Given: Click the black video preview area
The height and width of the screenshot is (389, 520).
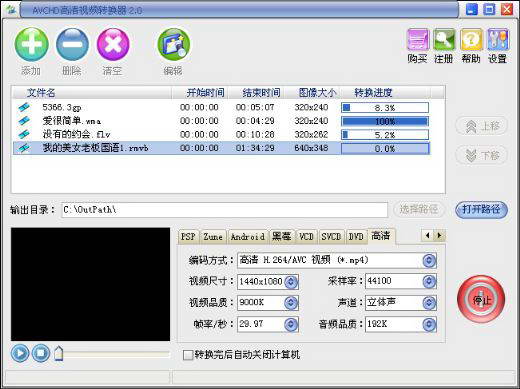Looking at the screenshot, I should click(90, 284).
